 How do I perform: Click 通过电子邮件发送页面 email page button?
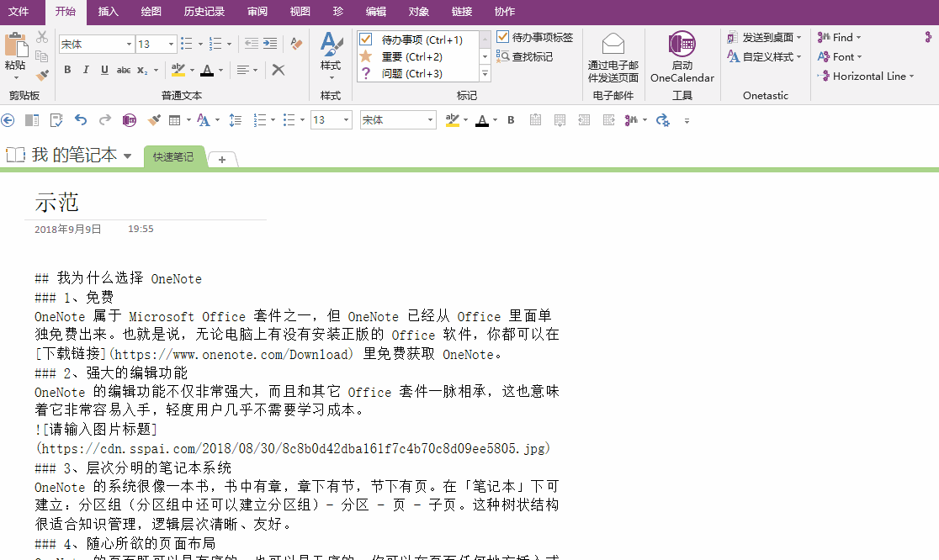pos(613,57)
